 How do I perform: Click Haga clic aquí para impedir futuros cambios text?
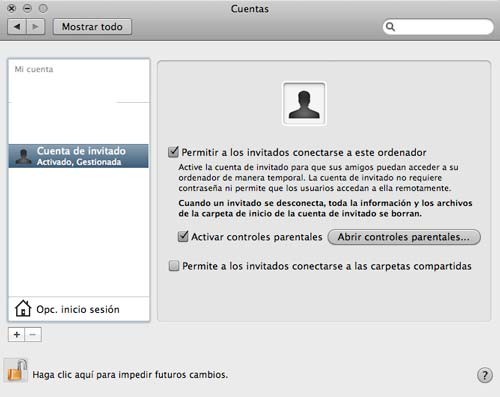coord(130,375)
